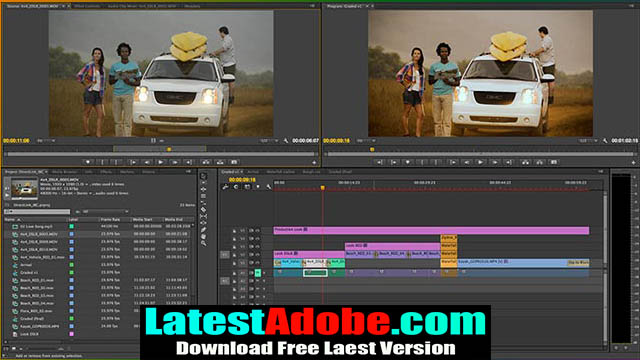This screenshot has width=640, height=360.
Task: Switch to the Audio Clip Mixer tab
Action: 142,6
